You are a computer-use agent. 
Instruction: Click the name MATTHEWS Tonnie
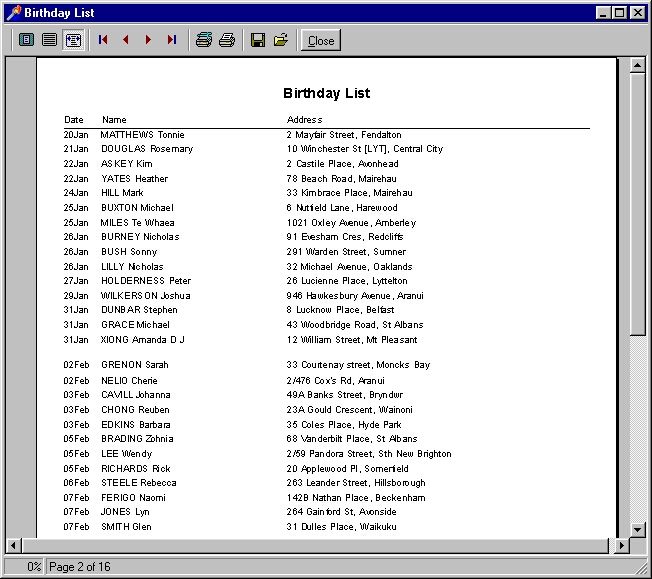142,135
